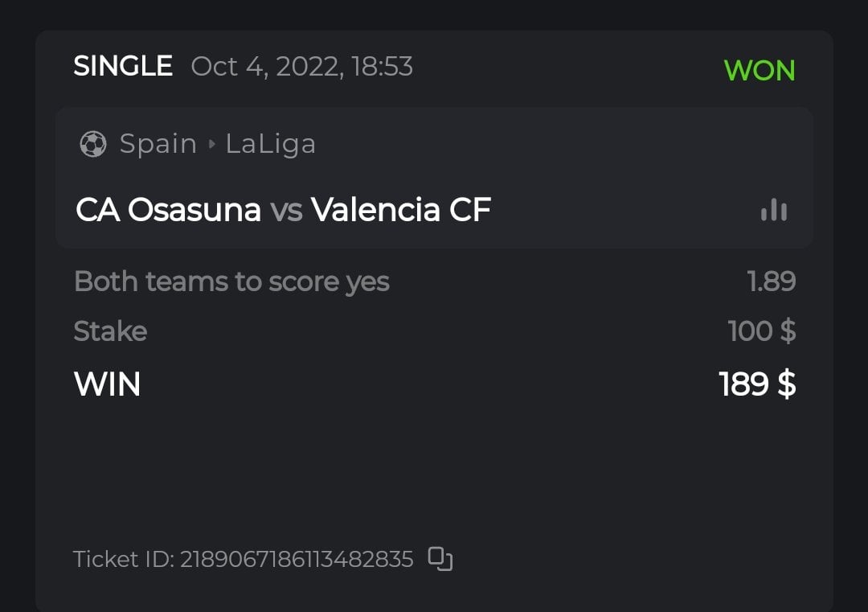
Task: Open match statistics bar chart icon
Action: [774, 210]
